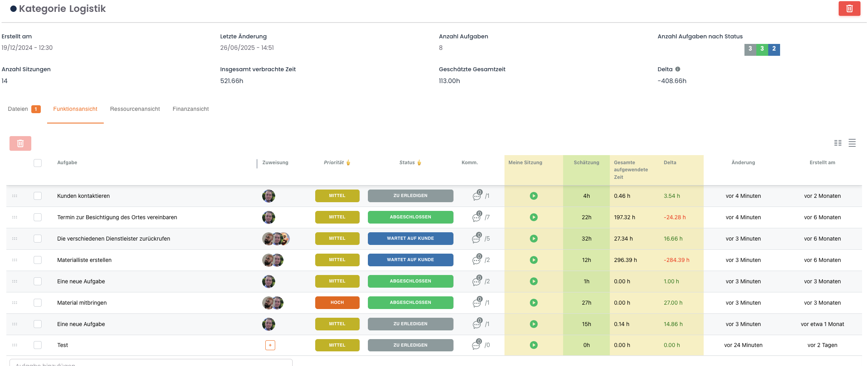
Task: Change status of Die verschiedenen Dienstleister zurückrufen
Action: 410,239
